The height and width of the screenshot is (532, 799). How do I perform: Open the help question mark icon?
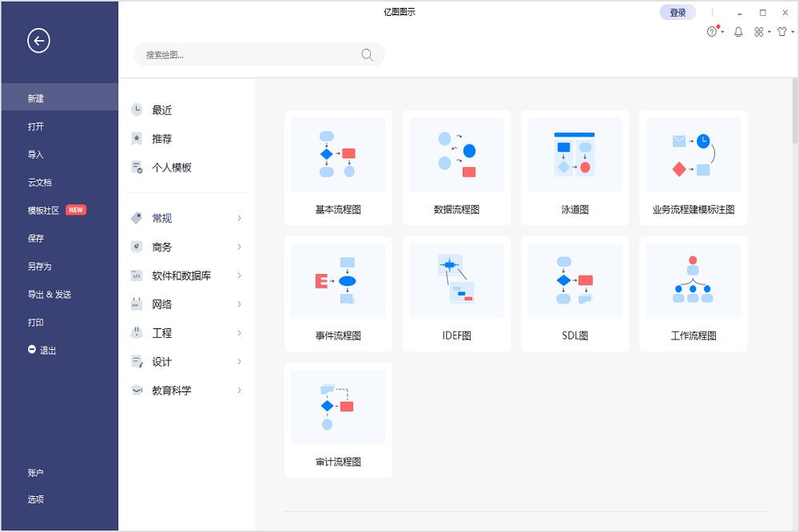point(712,32)
